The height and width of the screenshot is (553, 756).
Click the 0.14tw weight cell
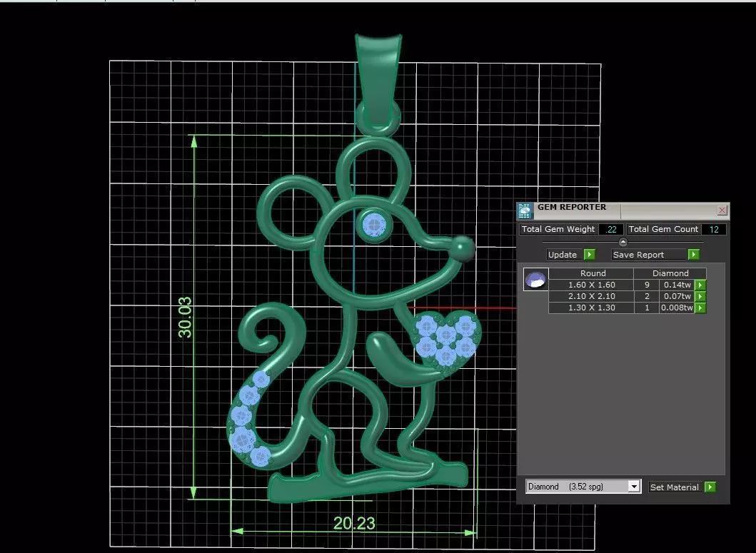pos(677,285)
